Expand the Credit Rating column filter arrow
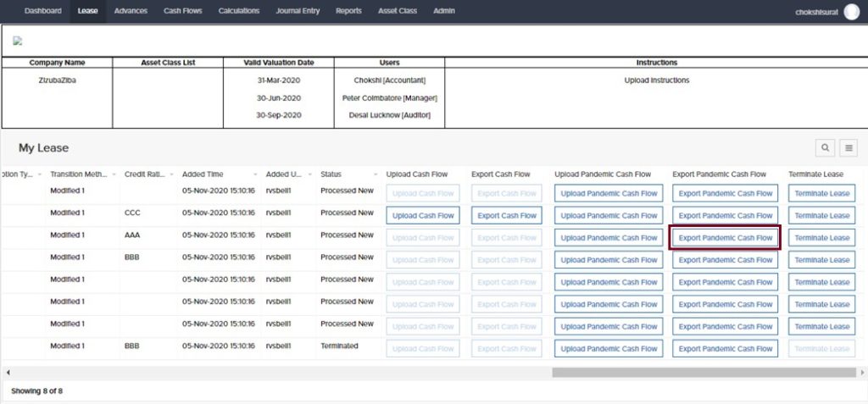The image size is (868, 404). coord(170,174)
